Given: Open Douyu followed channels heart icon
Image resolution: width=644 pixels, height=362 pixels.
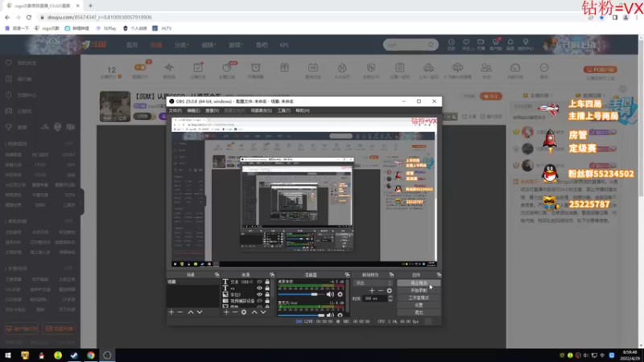Looking at the screenshot, I should 466,43.
